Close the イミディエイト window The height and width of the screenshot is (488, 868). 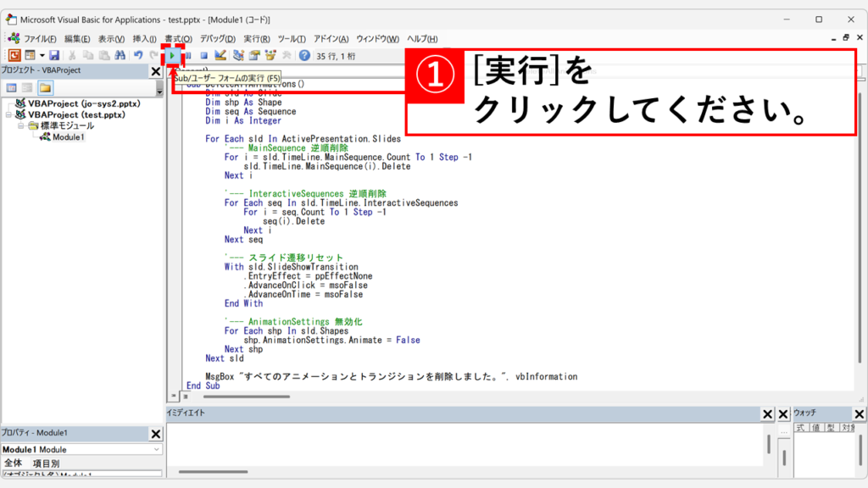tap(767, 413)
